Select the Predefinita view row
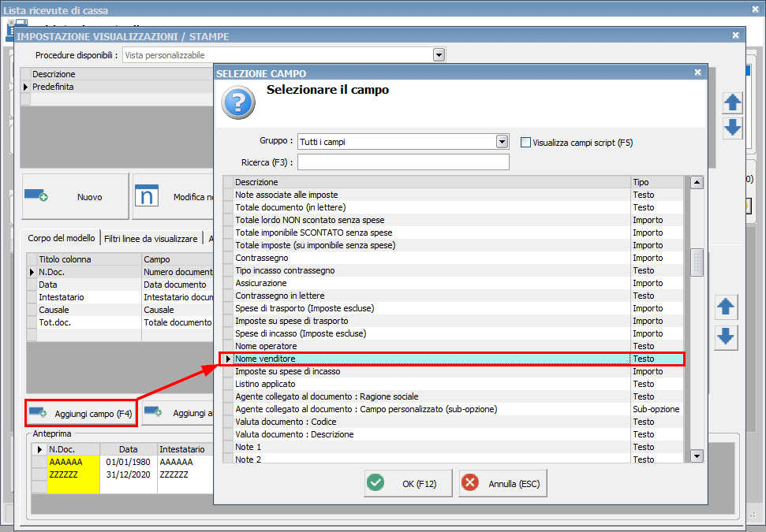 pos(117,87)
